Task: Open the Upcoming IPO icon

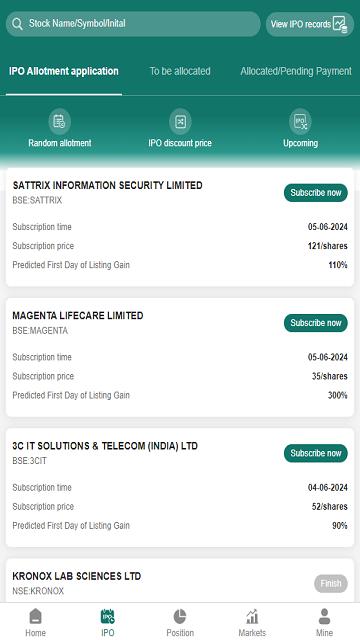Action: coord(300,122)
